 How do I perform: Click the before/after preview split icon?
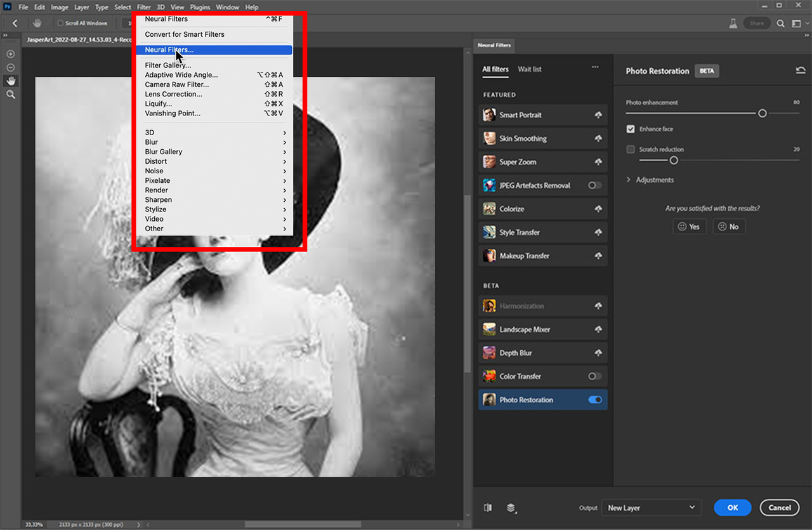click(x=487, y=508)
